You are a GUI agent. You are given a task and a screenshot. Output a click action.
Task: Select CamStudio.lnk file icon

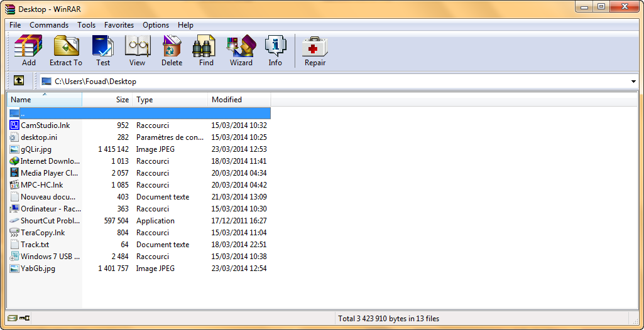coord(14,125)
